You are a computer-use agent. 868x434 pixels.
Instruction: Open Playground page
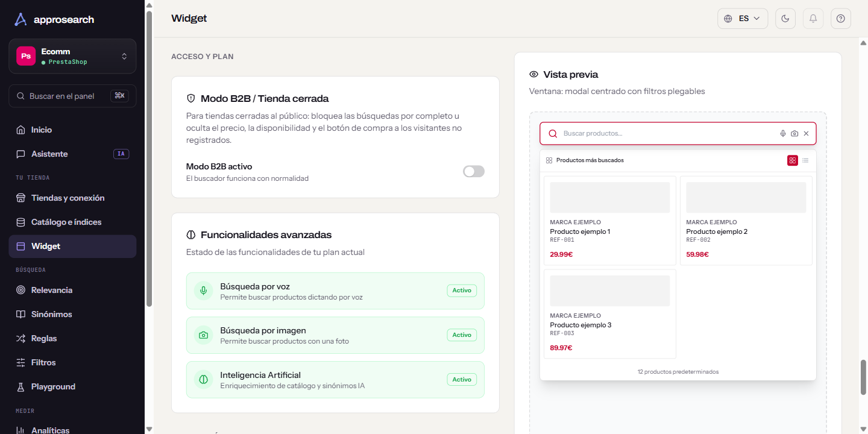click(x=72, y=386)
